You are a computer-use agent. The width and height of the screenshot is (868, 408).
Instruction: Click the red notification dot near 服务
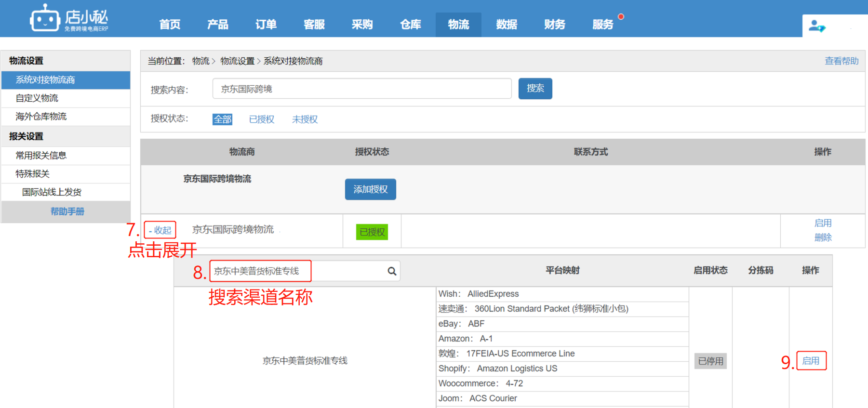pyautogui.click(x=621, y=16)
